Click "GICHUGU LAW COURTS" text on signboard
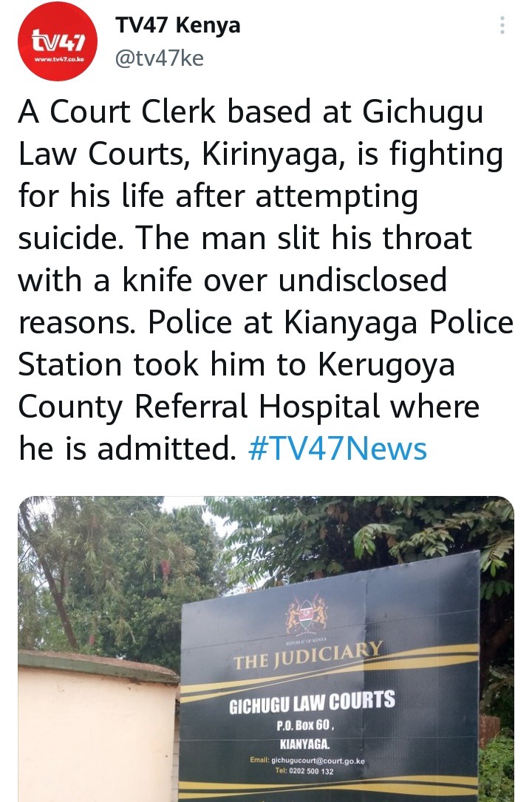 coord(312,702)
